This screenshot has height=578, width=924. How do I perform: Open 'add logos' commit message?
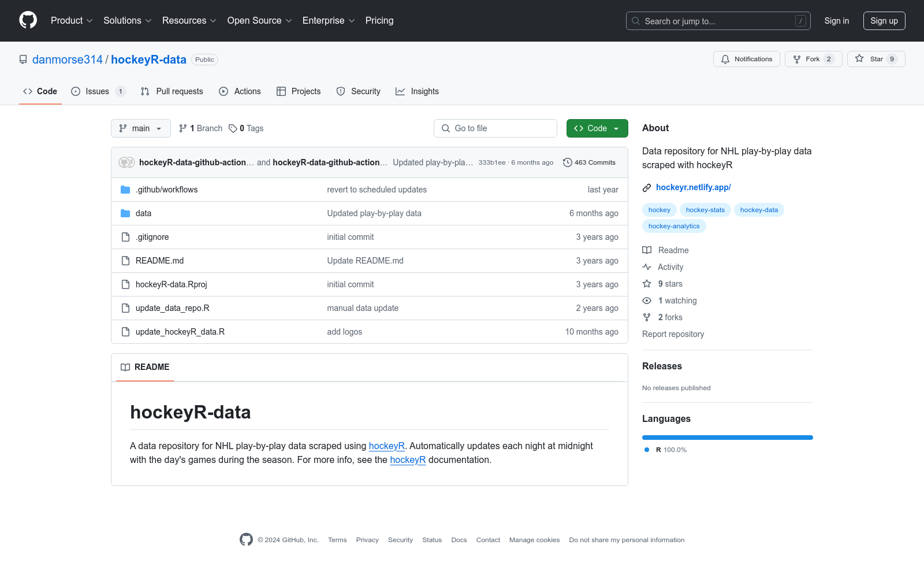tap(345, 332)
